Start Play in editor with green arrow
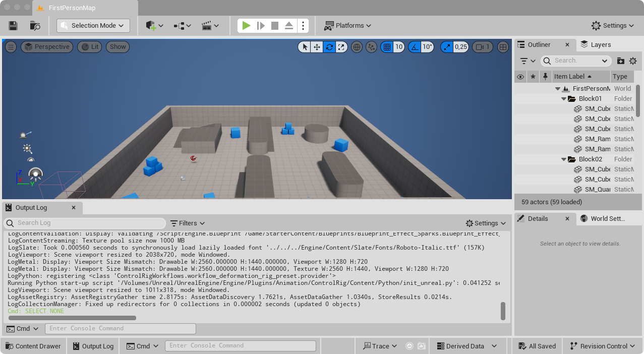644x354 pixels. [x=246, y=26]
